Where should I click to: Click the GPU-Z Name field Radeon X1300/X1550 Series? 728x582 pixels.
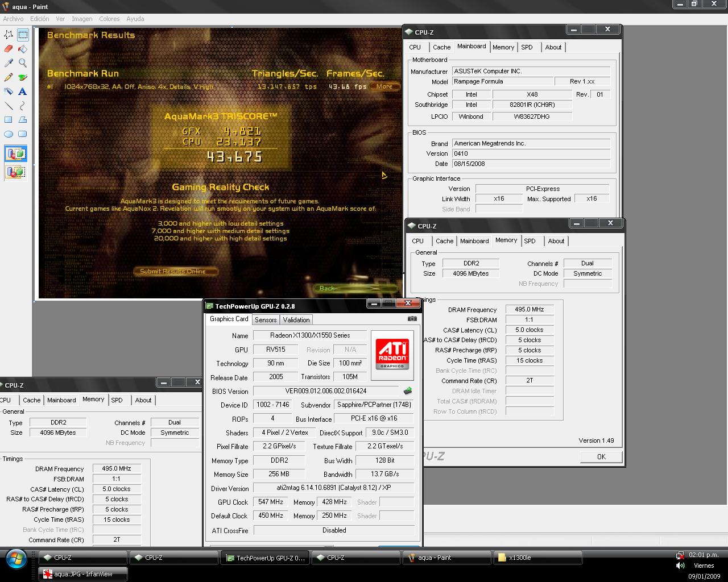(x=310, y=335)
